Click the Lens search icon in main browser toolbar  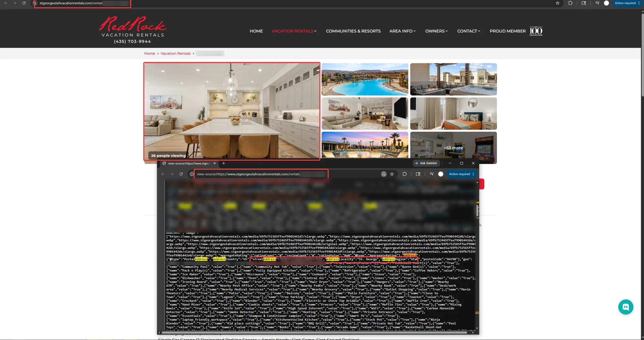584,3
